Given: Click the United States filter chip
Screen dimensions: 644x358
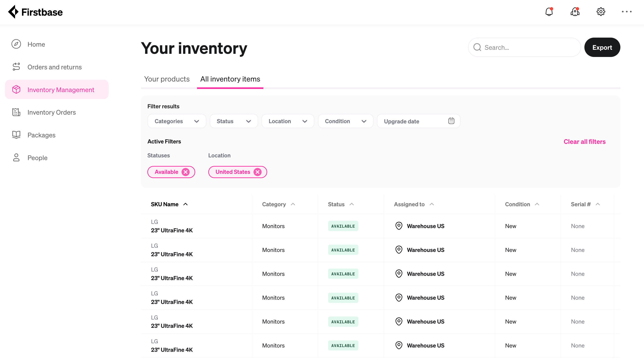Looking at the screenshot, I should (238, 172).
